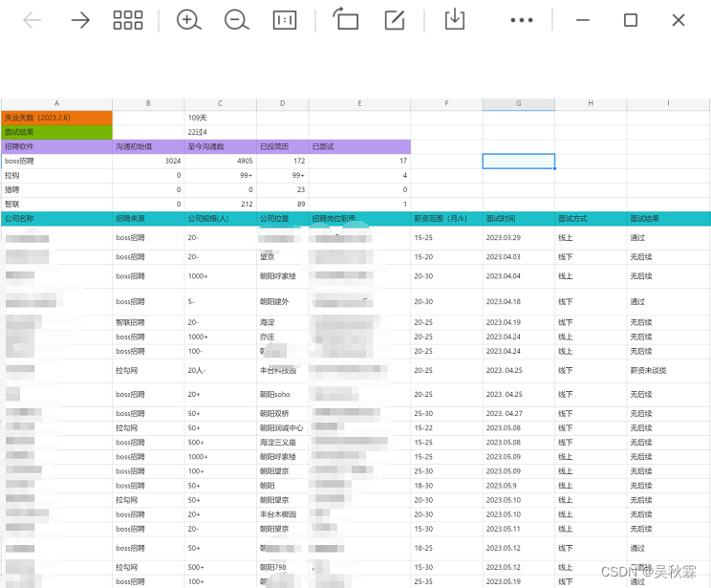Click the '招聘来源' header cell

(148, 219)
